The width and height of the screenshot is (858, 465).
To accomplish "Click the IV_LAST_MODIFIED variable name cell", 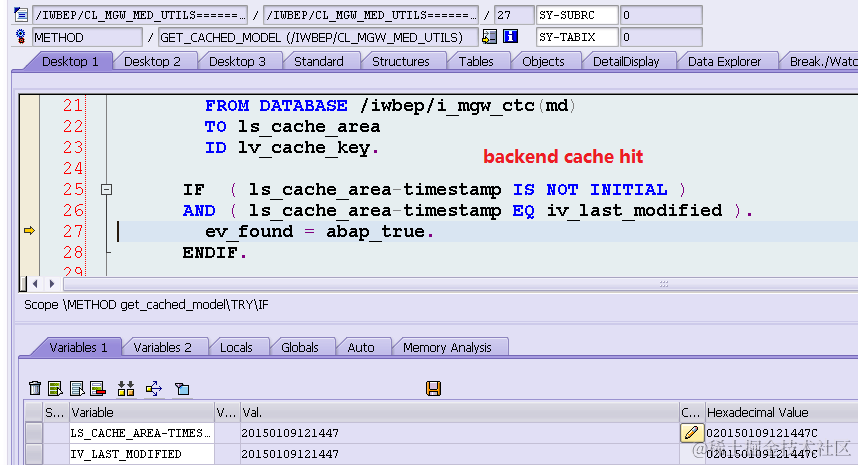I will click(x=141, y=454).
